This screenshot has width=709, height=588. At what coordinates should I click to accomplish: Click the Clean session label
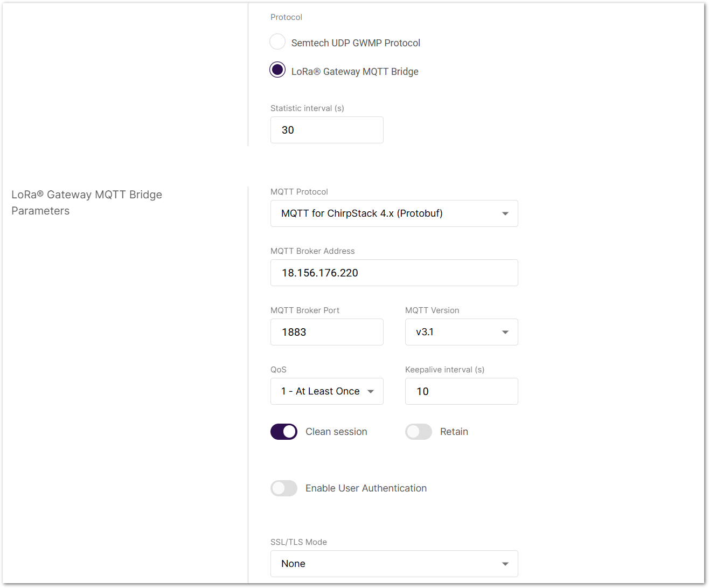[x=336, y=432]
